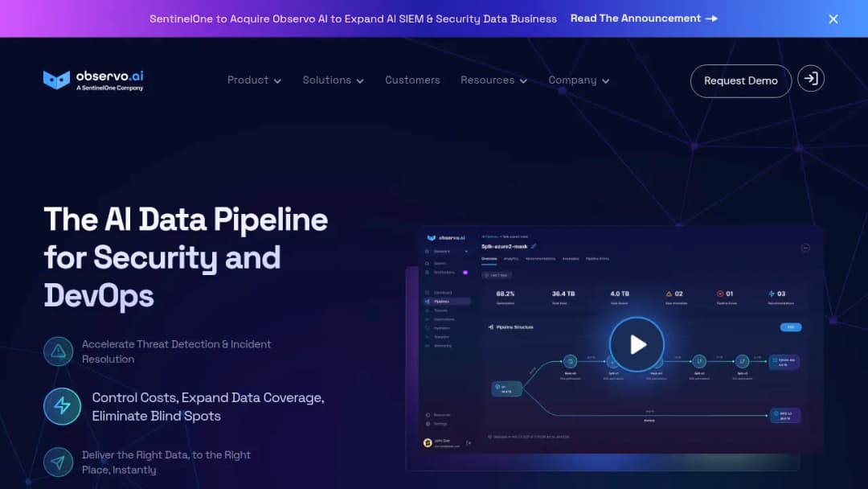Visit the Customers page
Viewport: 868px width, 489px height.
click(x=412, y=80)
